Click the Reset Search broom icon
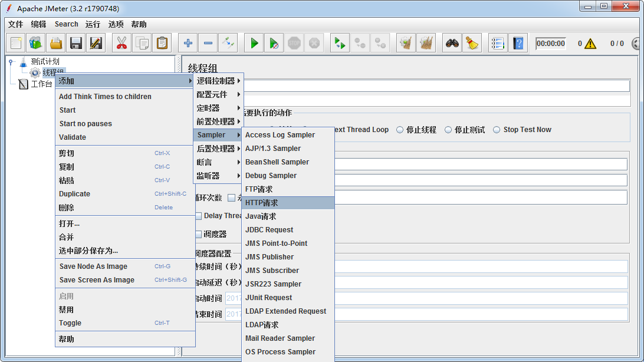The image size is (644, 362). click(x=472, y=43)
